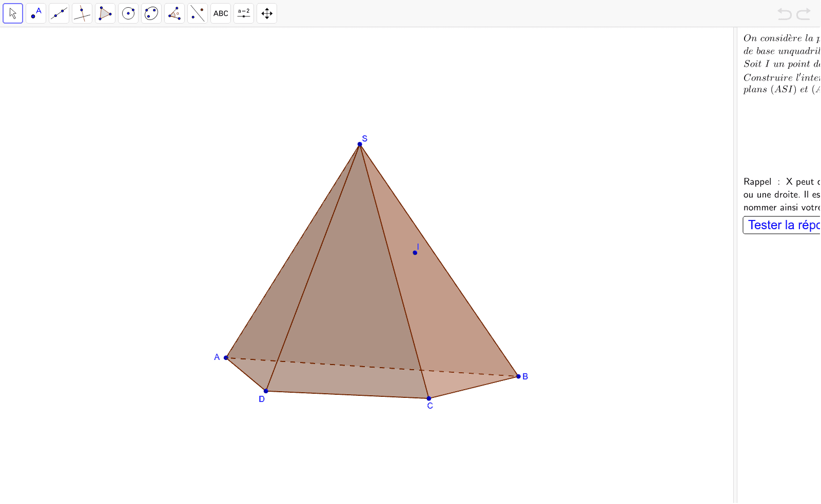Select the Move arrow tool
The width and height of the screenshot is (821, 504).
[x=13, y=13]
